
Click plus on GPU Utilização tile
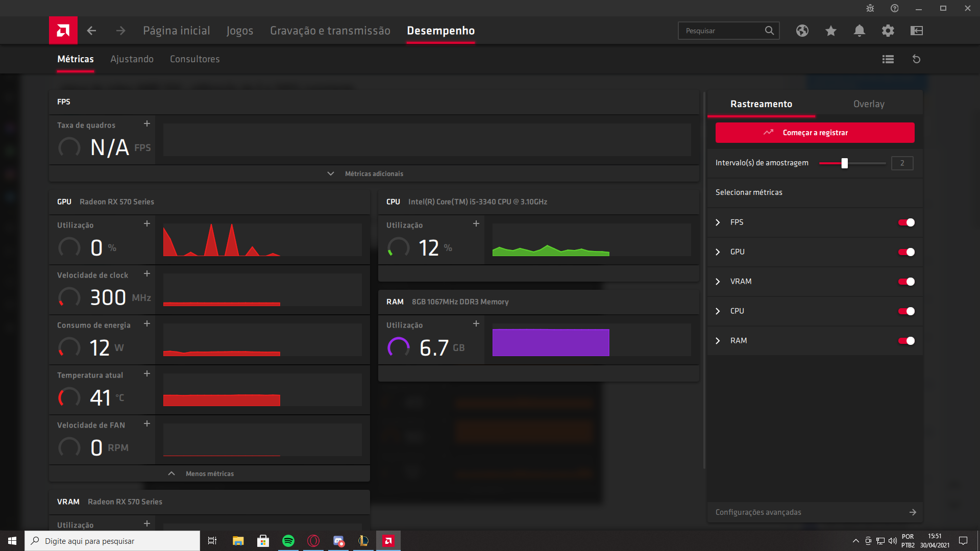pos(147,224)
